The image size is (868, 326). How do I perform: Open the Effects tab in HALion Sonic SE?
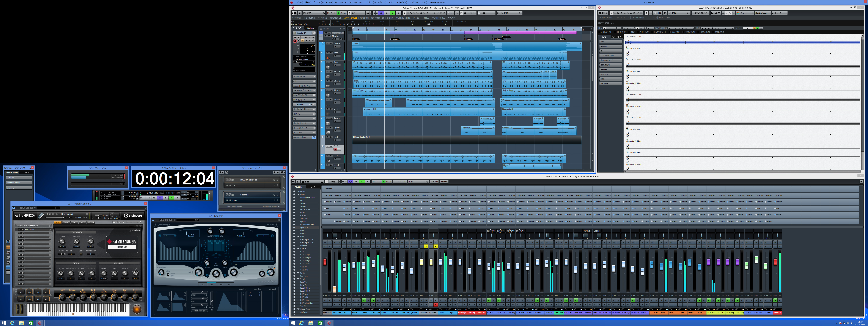[83, 222]
